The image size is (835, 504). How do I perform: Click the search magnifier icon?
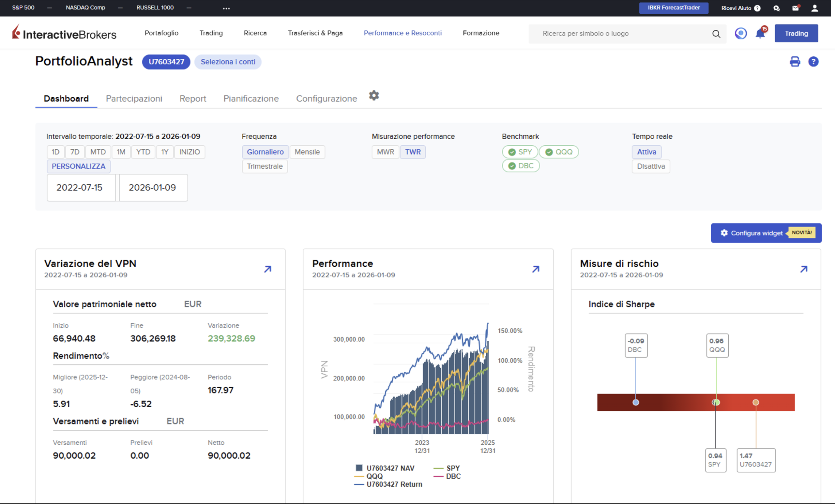716,34
